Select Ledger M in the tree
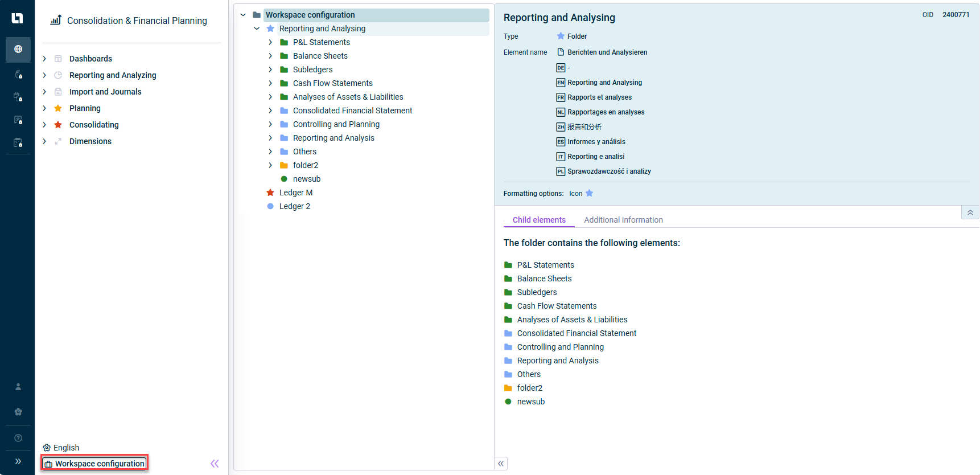 (296, 193)
